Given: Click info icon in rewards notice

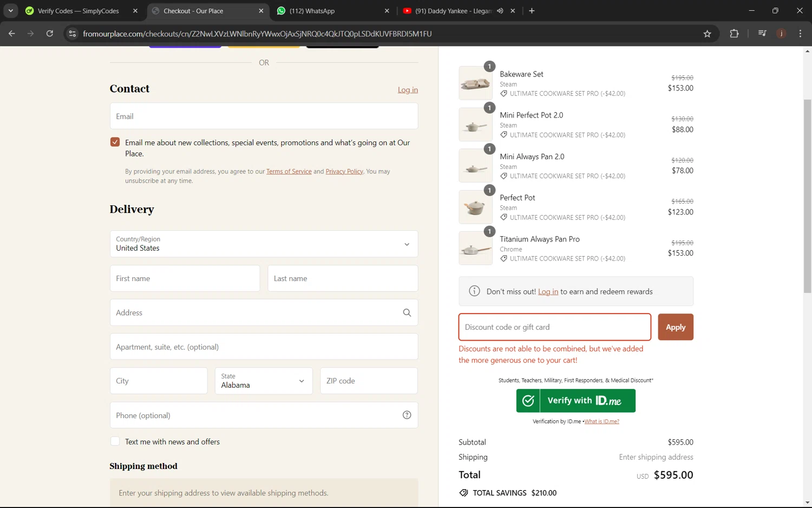Looking at the screenshot, I should [474, 291].
